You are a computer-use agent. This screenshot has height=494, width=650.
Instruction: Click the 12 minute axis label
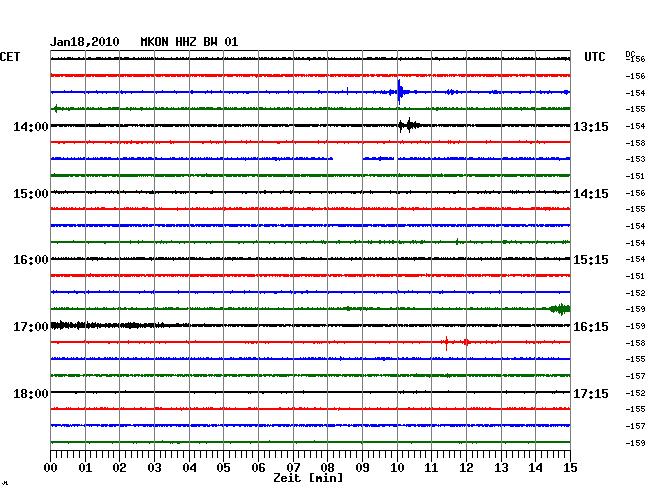466,468
